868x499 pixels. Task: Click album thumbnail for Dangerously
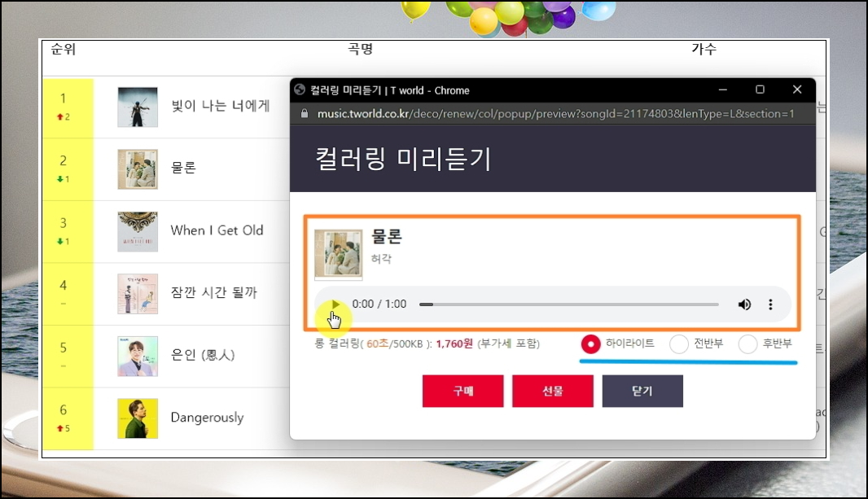pyautogui.click(x=138, y=418)
